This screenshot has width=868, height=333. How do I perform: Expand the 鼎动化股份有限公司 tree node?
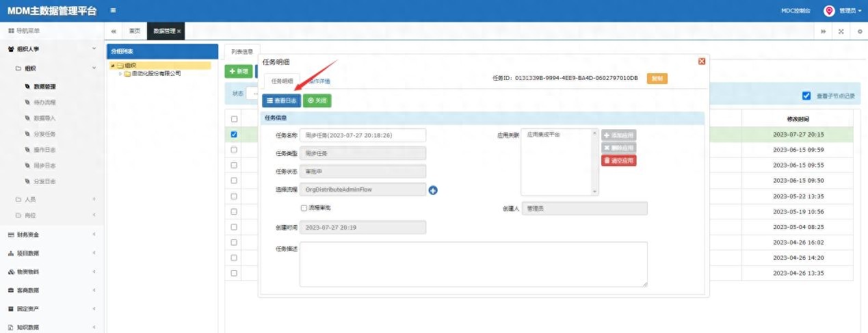point(120,74)
